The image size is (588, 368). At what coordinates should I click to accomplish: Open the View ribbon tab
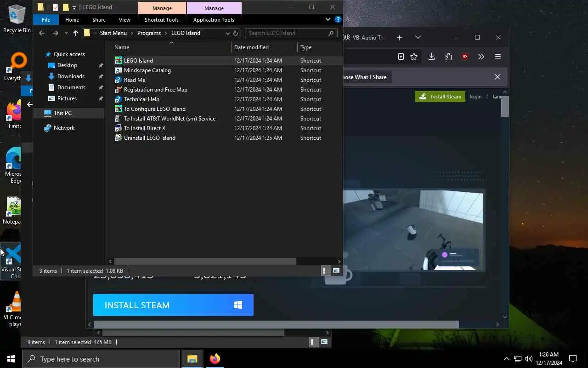tap(124, 20)
